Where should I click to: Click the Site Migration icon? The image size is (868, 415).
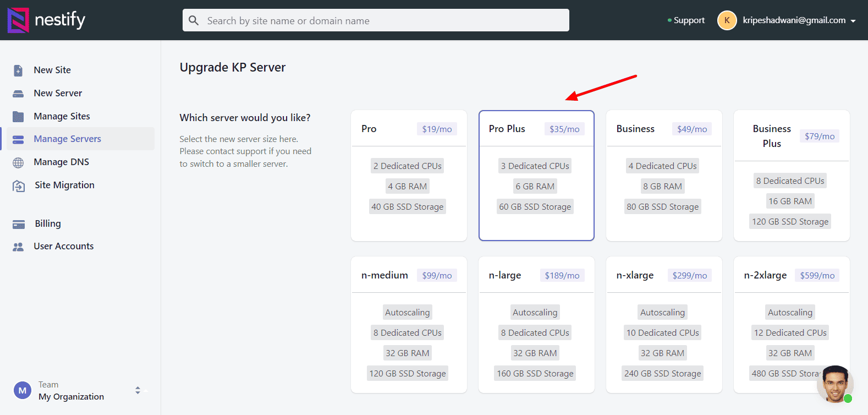pyautogui.click(x=19, y=185)
